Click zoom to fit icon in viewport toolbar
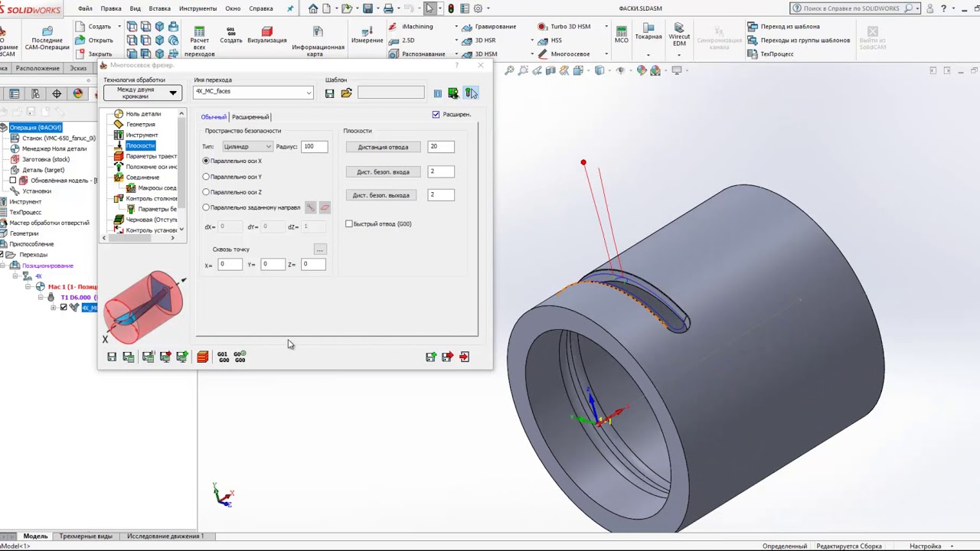The height and width of the screenshot is (551, 980). click(x=510, y=70)
